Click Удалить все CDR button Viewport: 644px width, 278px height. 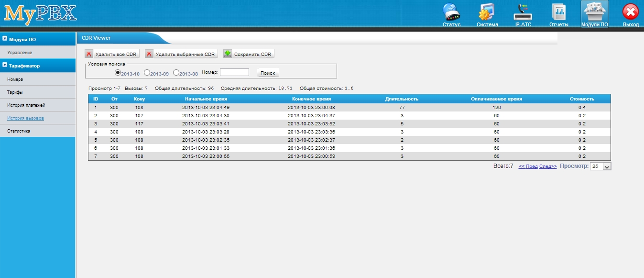point(112,54)
